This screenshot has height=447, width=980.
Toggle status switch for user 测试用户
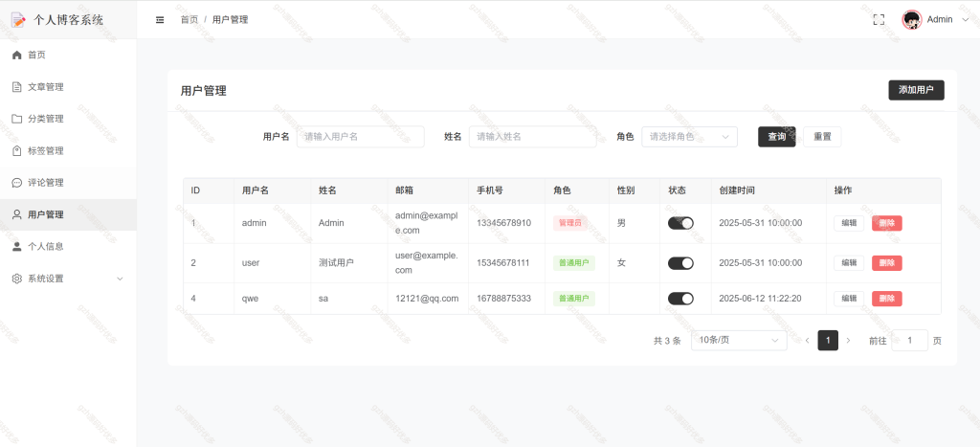pyautogui.click(x=680, y=263)
